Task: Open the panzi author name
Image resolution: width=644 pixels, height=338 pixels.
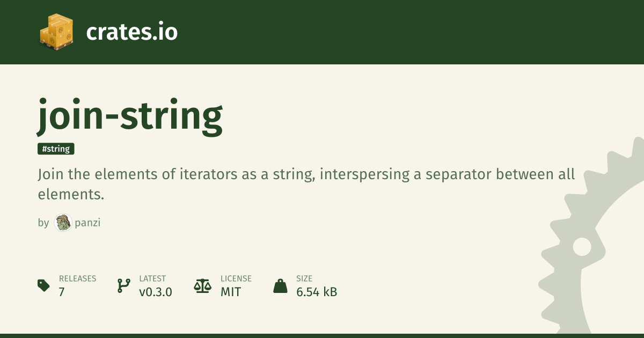Action: (87, 223)
